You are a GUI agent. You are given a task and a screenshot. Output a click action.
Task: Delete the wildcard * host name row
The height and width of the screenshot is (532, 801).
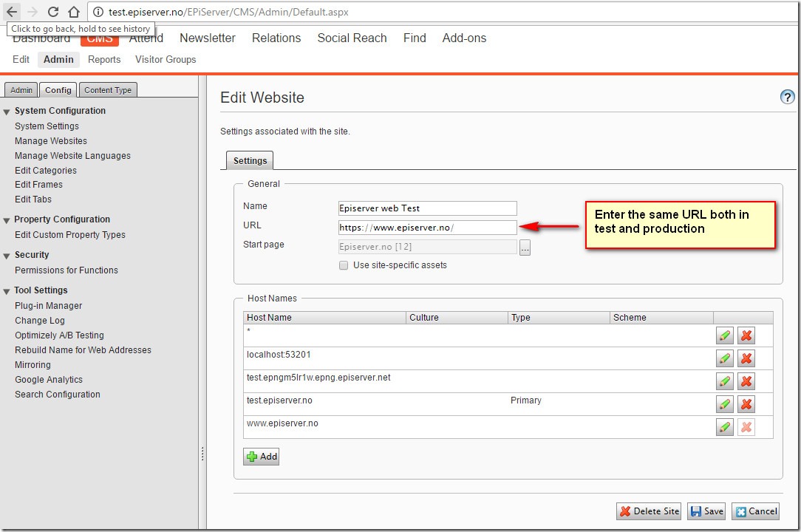[x=746, y=335]
